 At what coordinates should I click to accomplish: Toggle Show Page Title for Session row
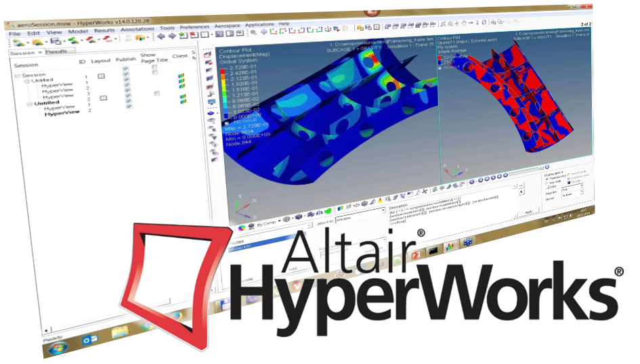154,67
